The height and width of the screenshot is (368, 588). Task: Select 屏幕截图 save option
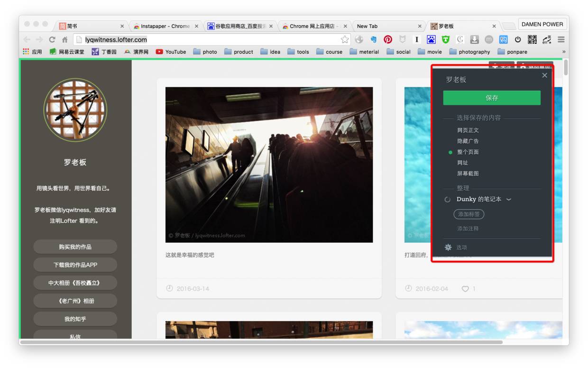pyautogui.click(x=468, y=174)
